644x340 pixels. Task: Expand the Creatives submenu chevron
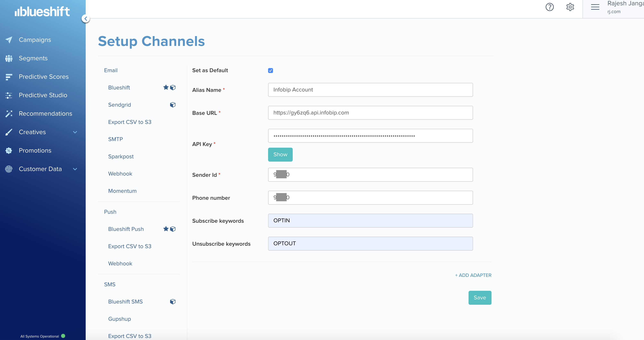click(x=75, y=132)
